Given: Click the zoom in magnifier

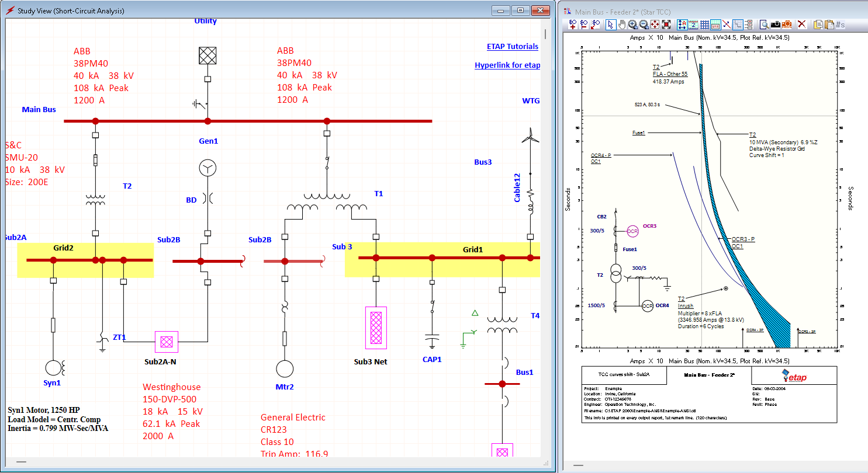Looking at the screenshot, I should click(633, 25).
